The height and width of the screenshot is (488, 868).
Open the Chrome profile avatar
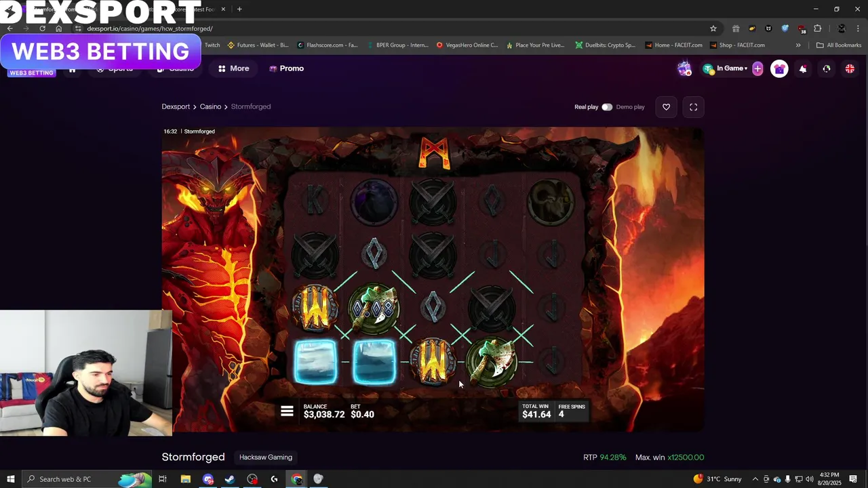click(x=842, y=28)
